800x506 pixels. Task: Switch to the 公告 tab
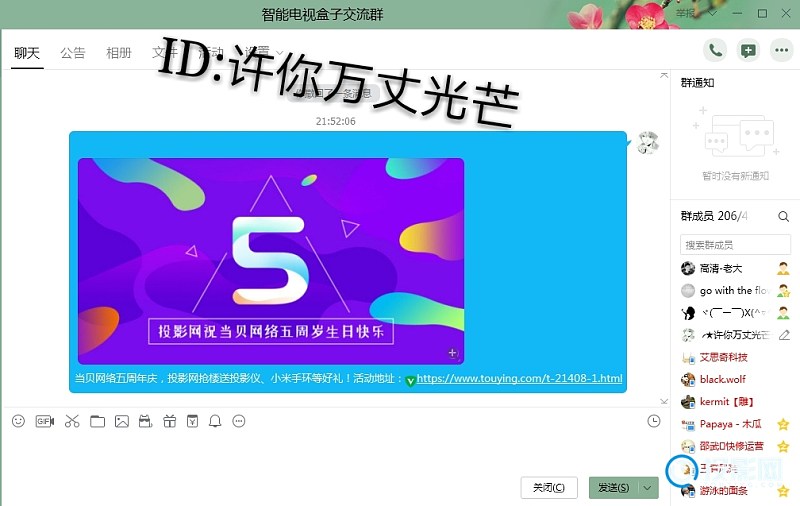point(72,53)
